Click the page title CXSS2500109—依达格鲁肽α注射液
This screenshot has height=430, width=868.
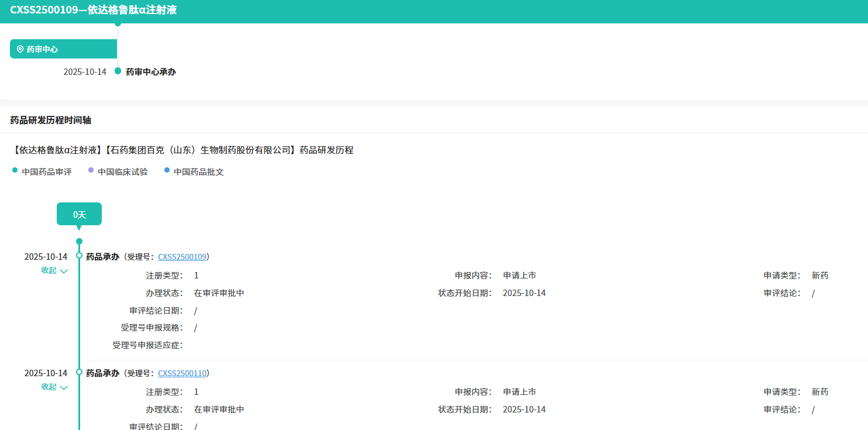click(x=94, y=10)
